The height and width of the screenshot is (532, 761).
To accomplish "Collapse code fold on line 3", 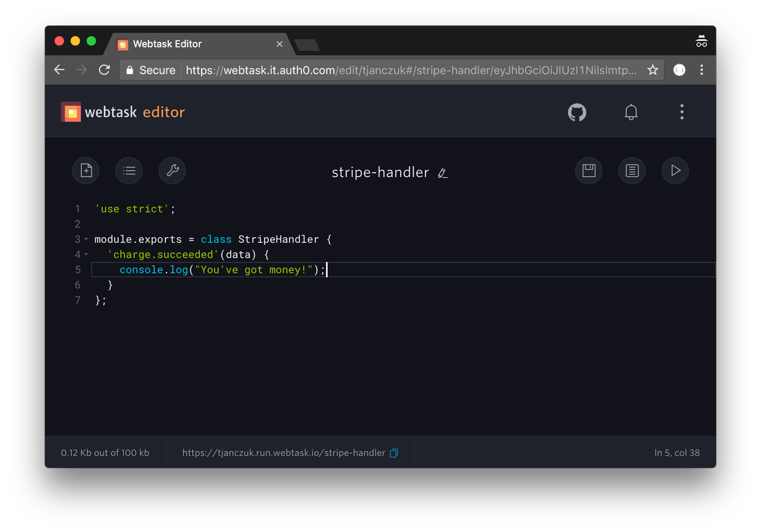I will [86, 239].
